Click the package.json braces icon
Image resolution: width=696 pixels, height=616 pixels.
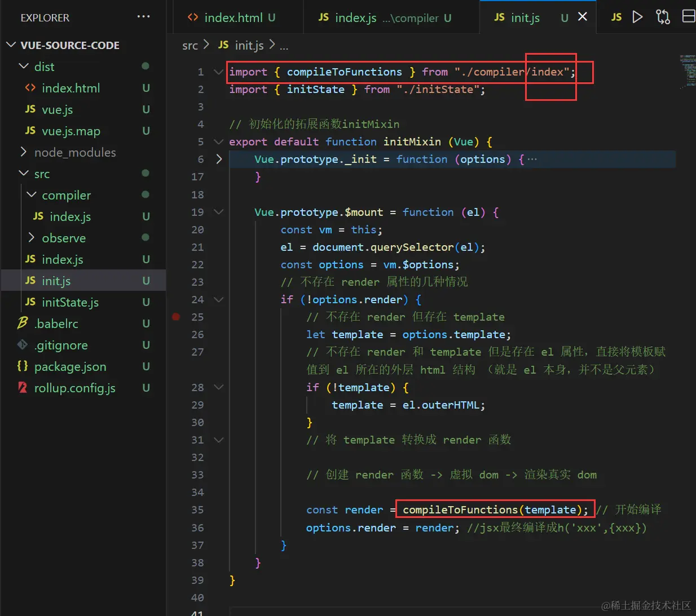(23, 366)
